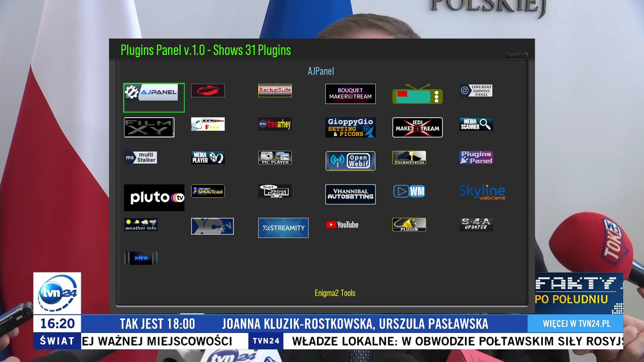Click the TAK JEST 18:00 programme text

click(157, 324)
